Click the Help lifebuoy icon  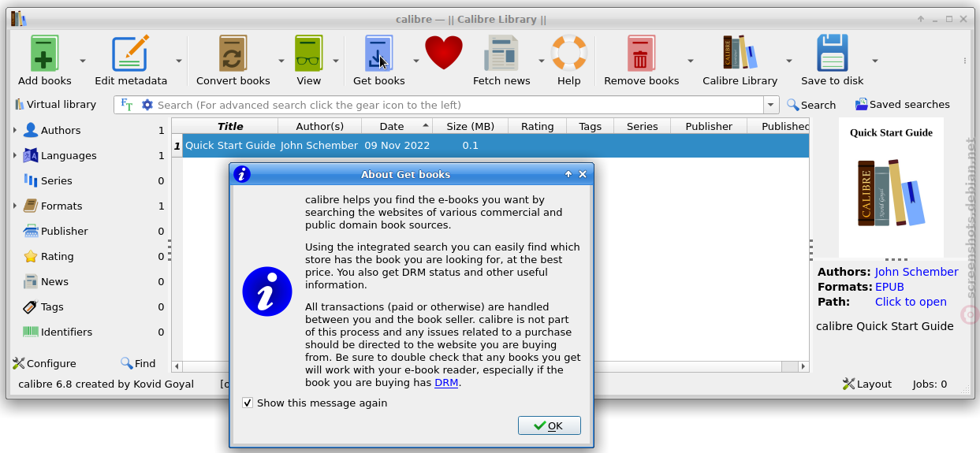(x=568, y=54)
